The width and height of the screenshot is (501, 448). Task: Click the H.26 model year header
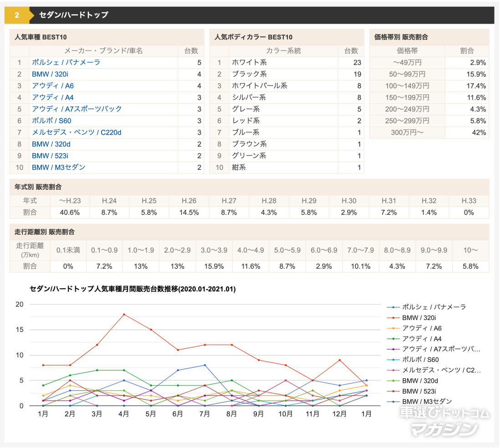[x=189, y=200]
